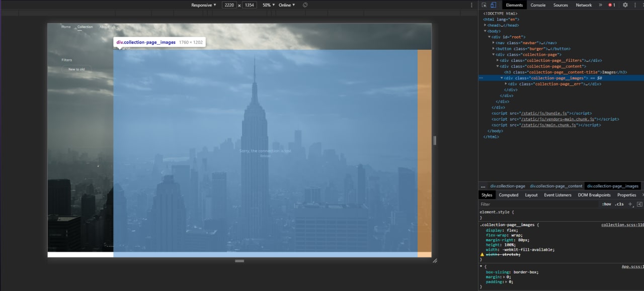Collapse the body element node
This screenshot has height=291, width=644.
[x=486, y=31]
